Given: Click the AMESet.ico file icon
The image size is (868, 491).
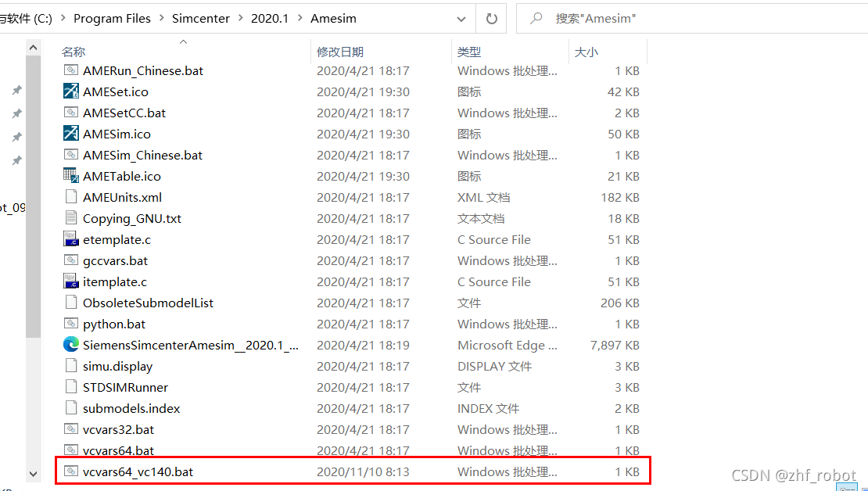Looking at the screenshot, I should [x=71, y=91].
